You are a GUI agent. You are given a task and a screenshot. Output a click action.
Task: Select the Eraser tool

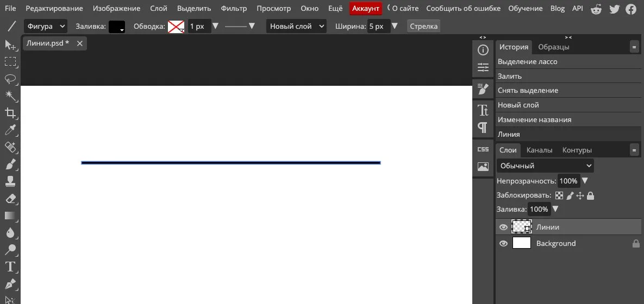(10, 199)
